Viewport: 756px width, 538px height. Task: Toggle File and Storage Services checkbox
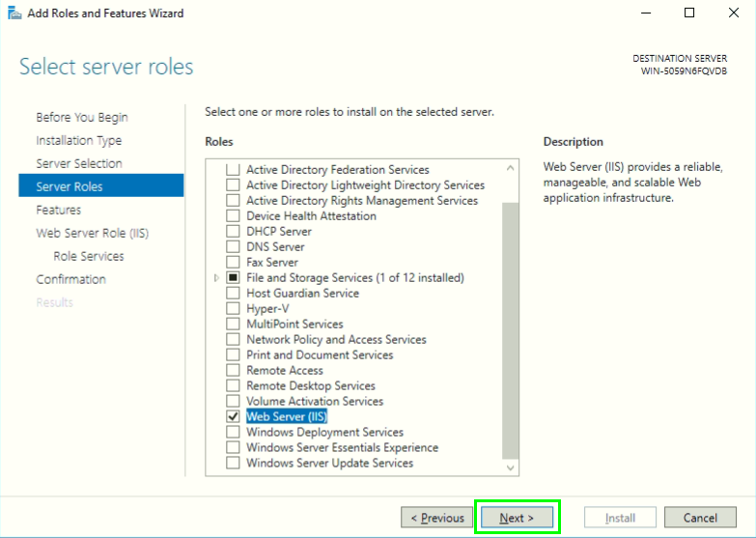(x=233, y=277)
